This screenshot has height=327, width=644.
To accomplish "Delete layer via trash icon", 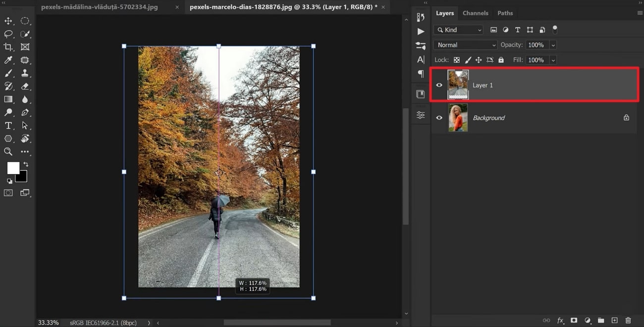I will click(628, 320).
